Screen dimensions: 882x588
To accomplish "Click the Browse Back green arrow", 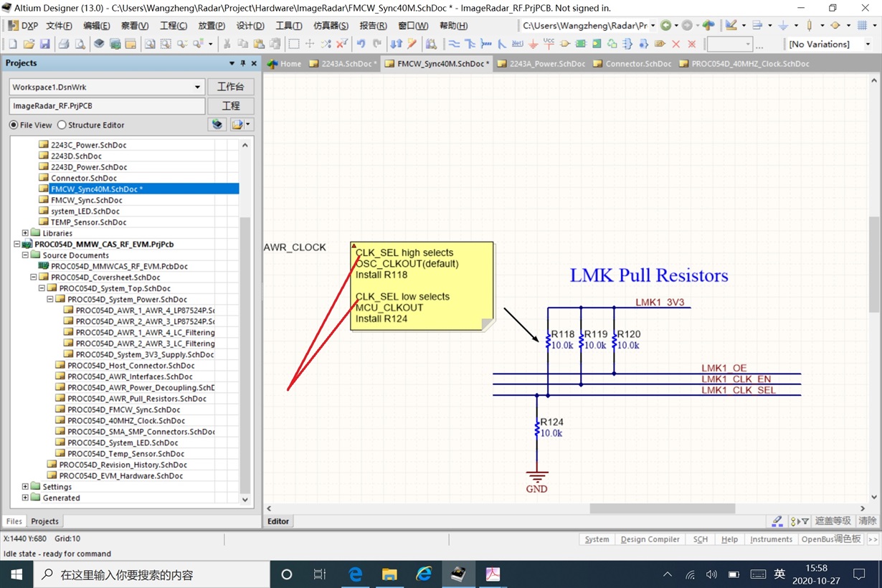I will tap(665, 25).
